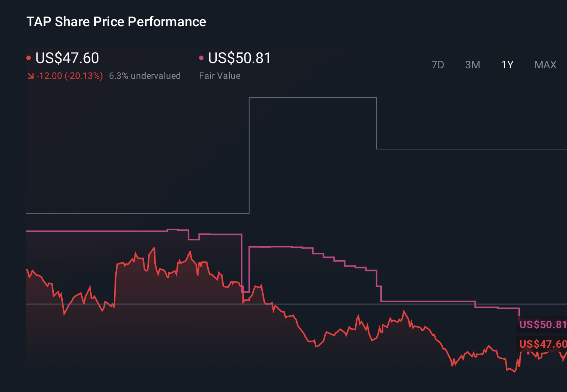Click the pink dot beside Fair Value
The height and width of the screenshot is (392, 567).
click(201, 57)
